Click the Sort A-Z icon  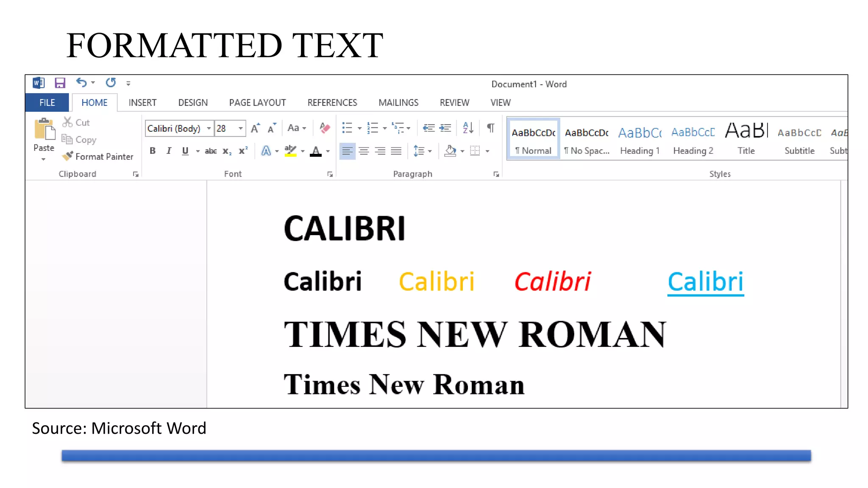pos(468,128)
